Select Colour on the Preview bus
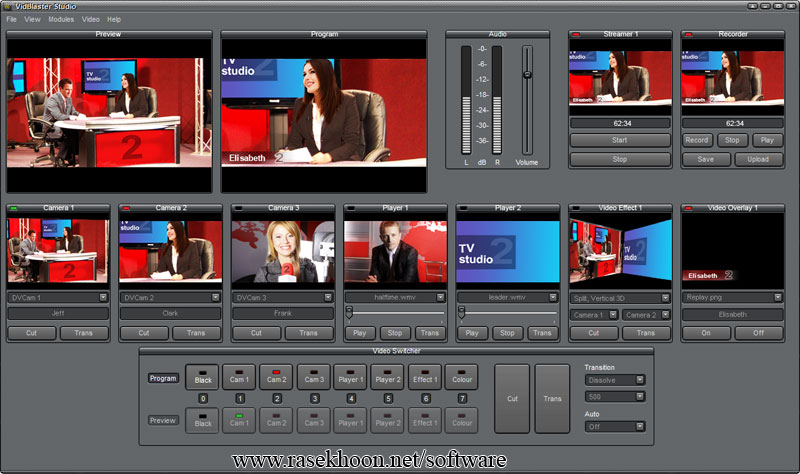Screen dimensions: 800x474 tap(462, 420)
